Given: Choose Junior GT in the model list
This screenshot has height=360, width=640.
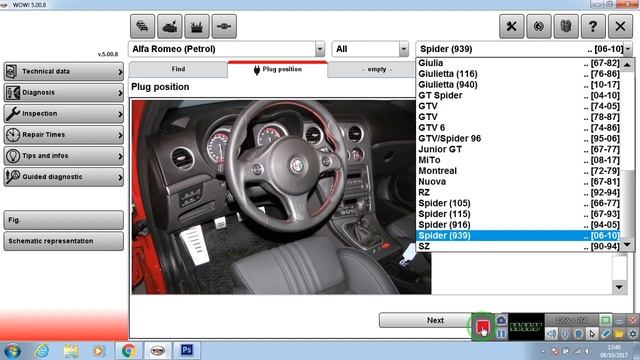Looking at the screenshot, I should click(x=518, y=149).
